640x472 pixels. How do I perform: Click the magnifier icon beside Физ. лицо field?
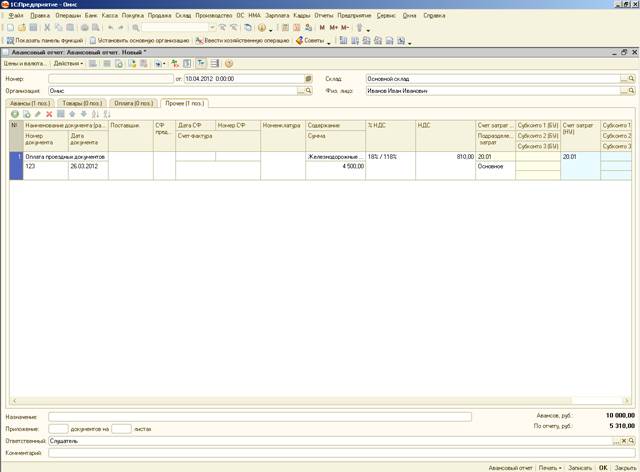pos(631,90)
